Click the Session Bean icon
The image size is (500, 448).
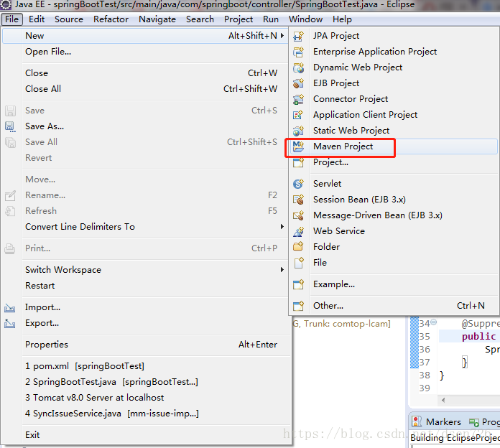click(298, 200)
